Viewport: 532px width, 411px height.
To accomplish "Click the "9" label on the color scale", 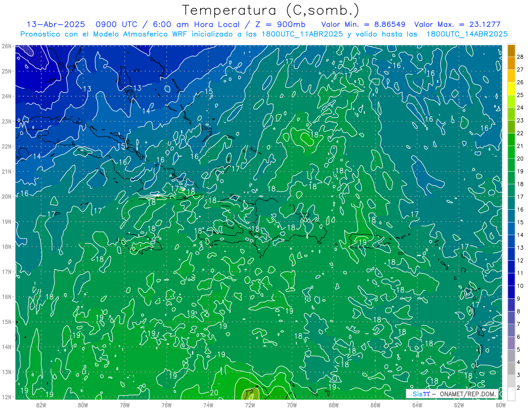I will (x=518, y=298).
